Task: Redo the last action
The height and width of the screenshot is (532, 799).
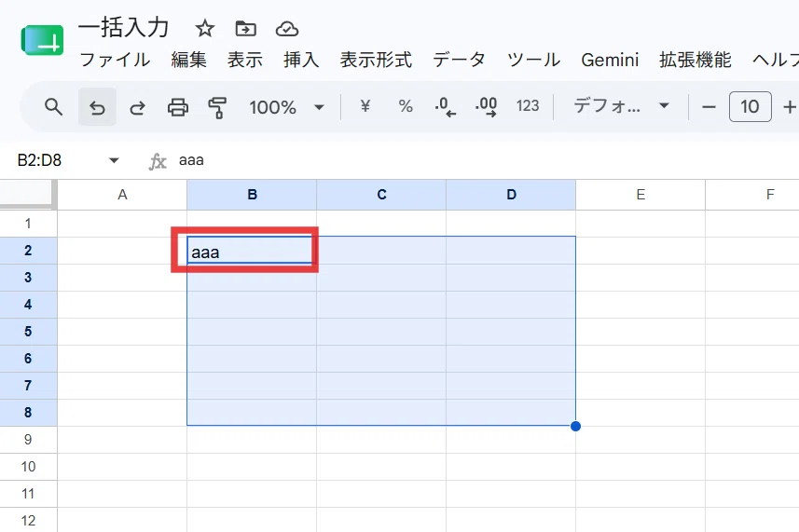Action: [137, 107]
